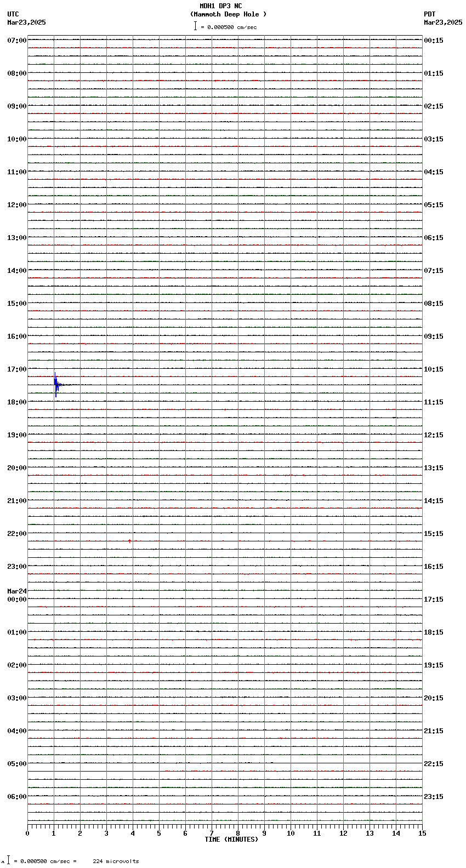Click the UTC label at top left
The width and height of the screenshot is (466, 868).
(x=13, y=14)
